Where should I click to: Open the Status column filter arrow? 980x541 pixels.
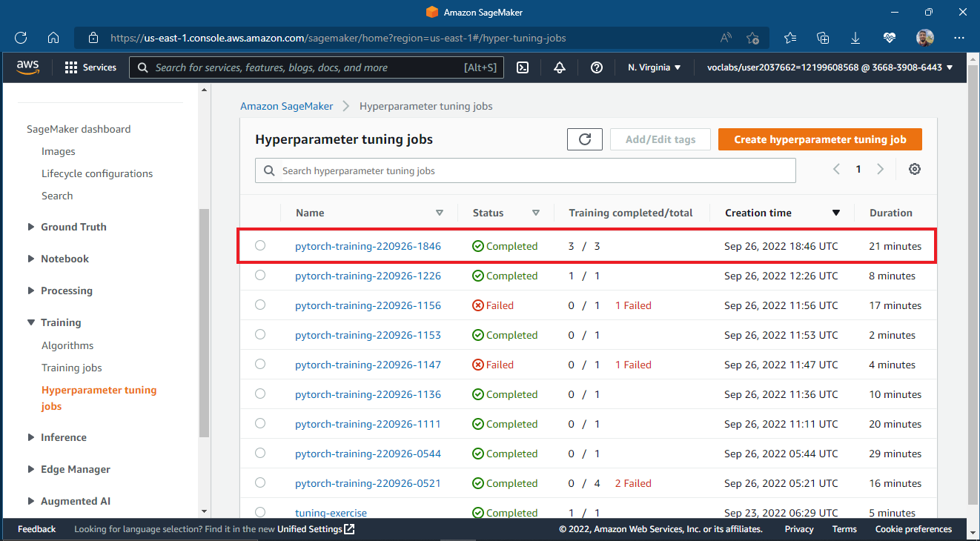536,213
